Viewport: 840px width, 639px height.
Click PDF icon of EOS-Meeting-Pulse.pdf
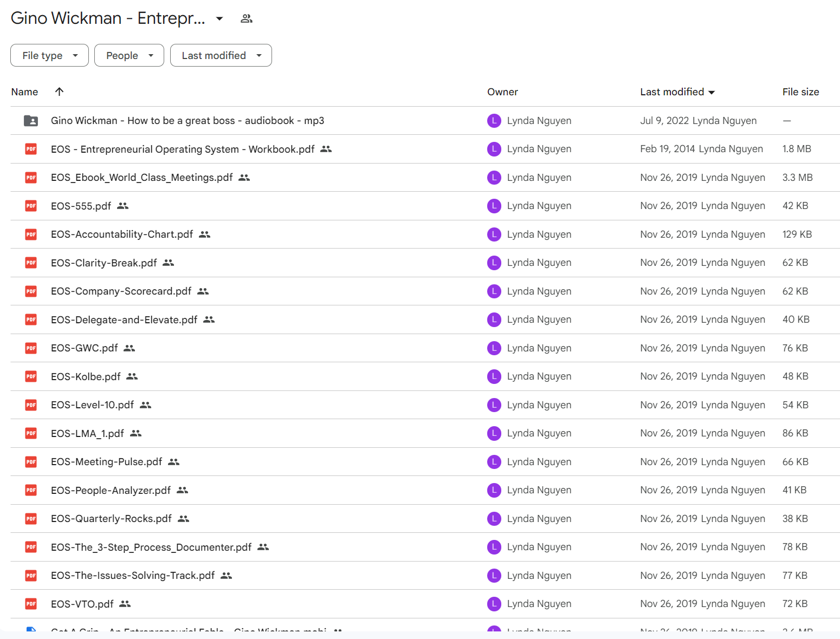[31, 462]
